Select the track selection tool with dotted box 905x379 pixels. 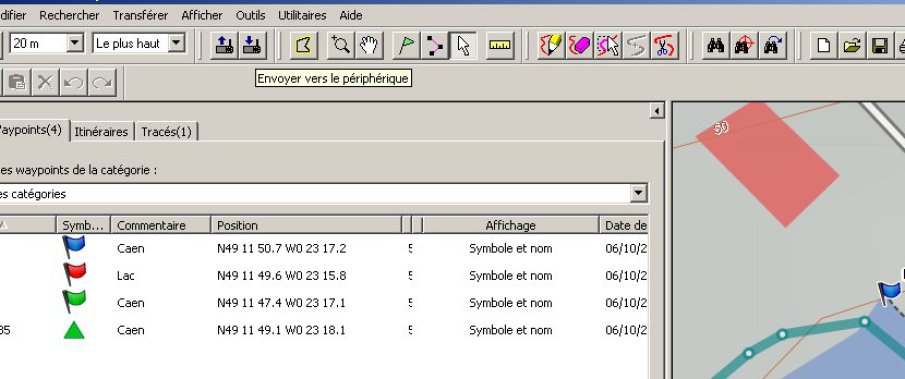point(608,45)
